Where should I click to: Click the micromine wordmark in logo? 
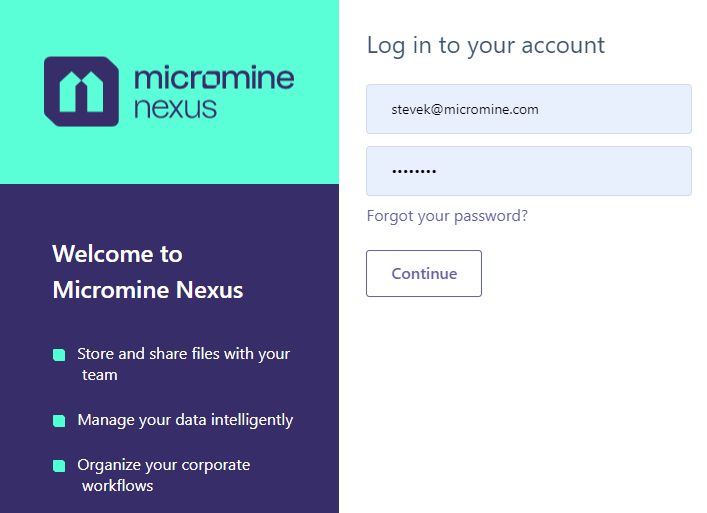pyautogui.click(x=214, y=78)
